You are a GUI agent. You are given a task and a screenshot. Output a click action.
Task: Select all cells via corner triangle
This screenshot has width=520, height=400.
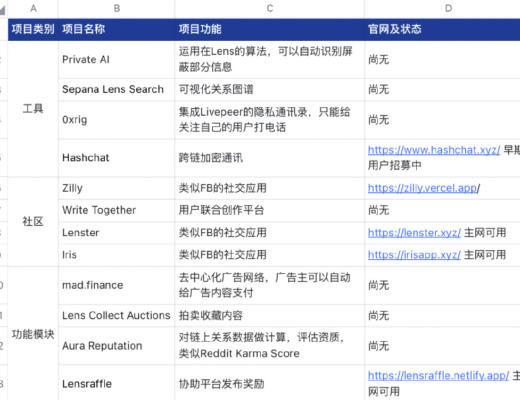point(3,10)
